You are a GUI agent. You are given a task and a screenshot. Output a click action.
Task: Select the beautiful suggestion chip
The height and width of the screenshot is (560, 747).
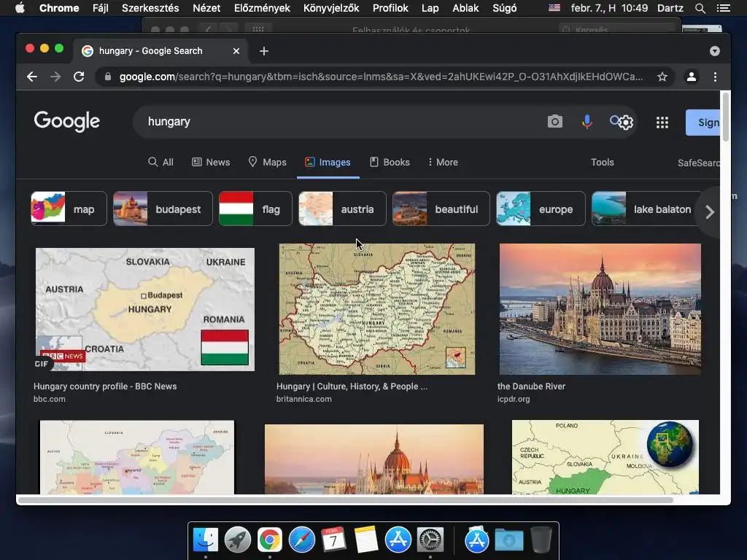[441, 209]
